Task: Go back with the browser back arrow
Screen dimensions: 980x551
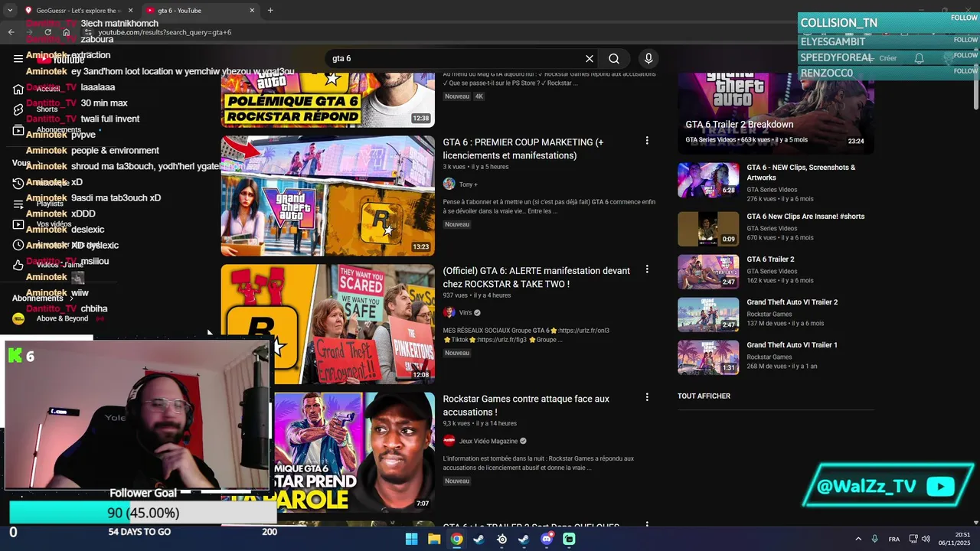Action: tap(11, 32)
